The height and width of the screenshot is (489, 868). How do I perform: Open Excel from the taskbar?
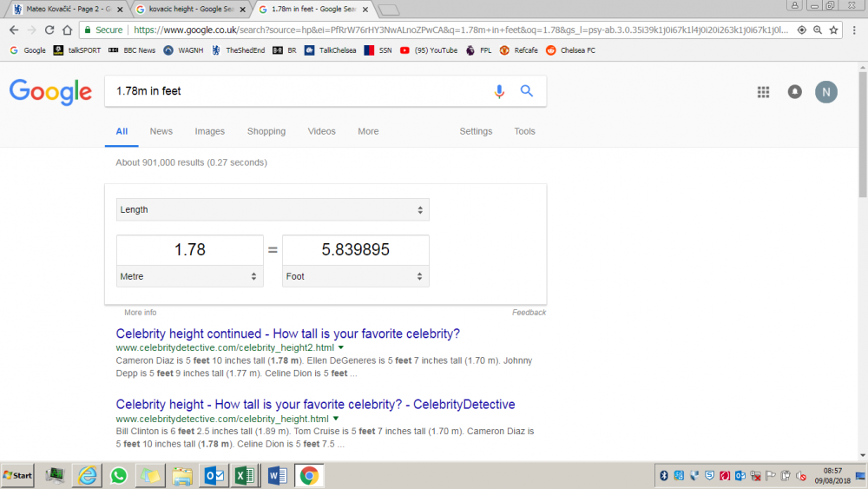[245, 476]
